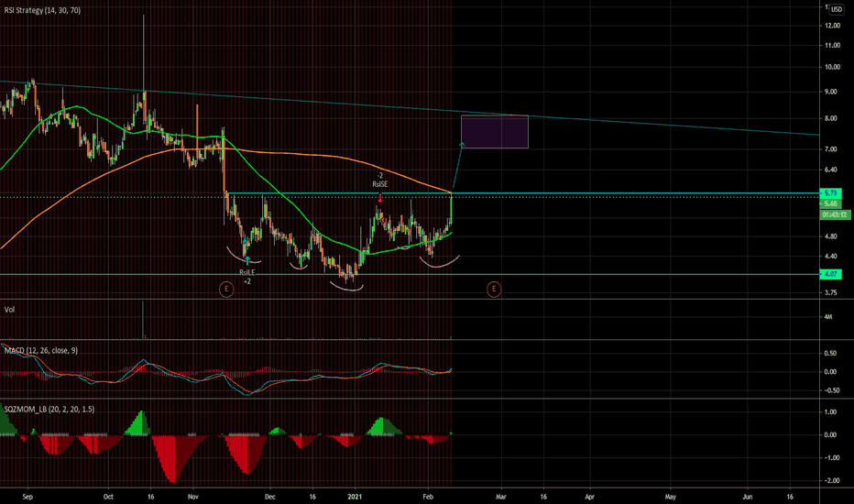Select the SQZMOM_LB (20, 2, 20, 1.5) legend
Viewport: 854px width, 504px height.
[x=49, y=410]
